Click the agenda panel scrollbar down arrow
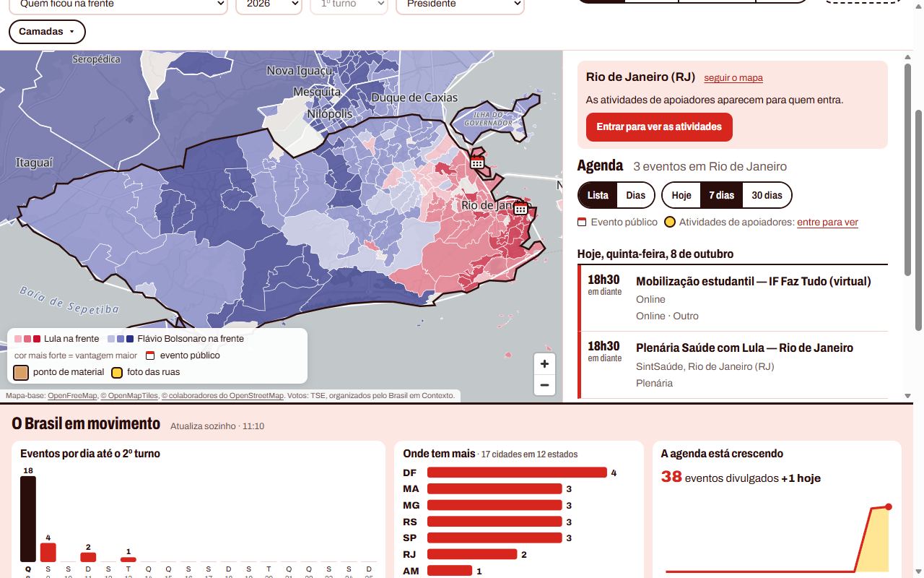Viewport: 924px width, 578px height. pyautogui.click(x=907, y=396)
